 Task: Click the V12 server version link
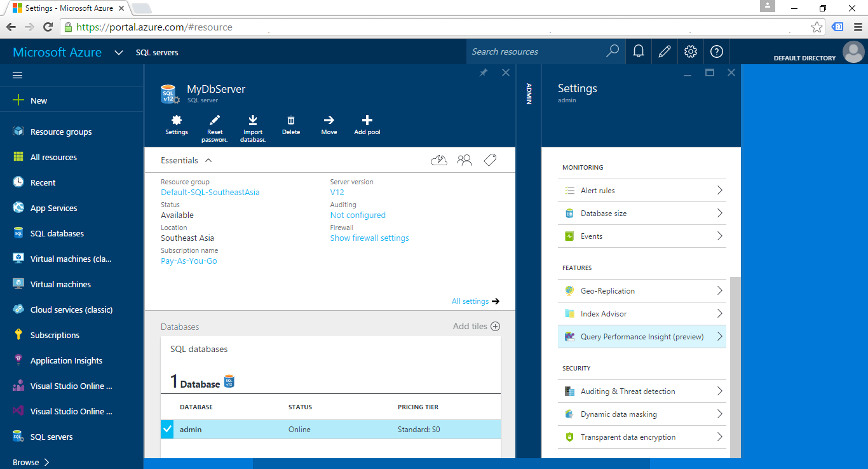pos(337,192)
